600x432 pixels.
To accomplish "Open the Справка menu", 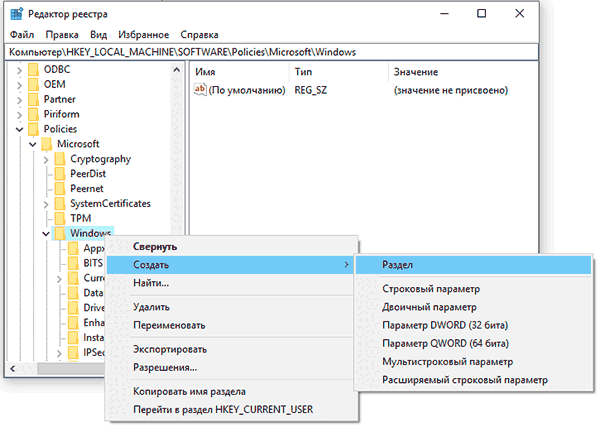I will pyautogui.click(x=199, y=35).
